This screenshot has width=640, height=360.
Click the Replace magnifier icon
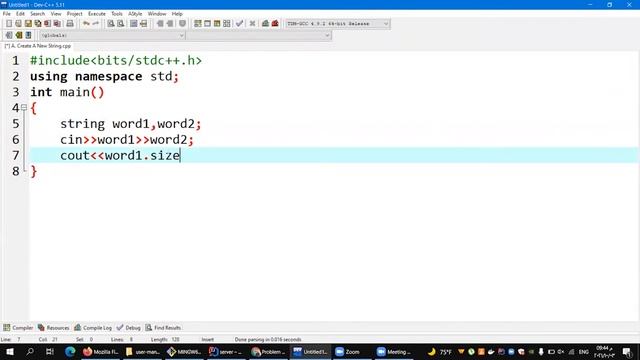pos(120,24)
